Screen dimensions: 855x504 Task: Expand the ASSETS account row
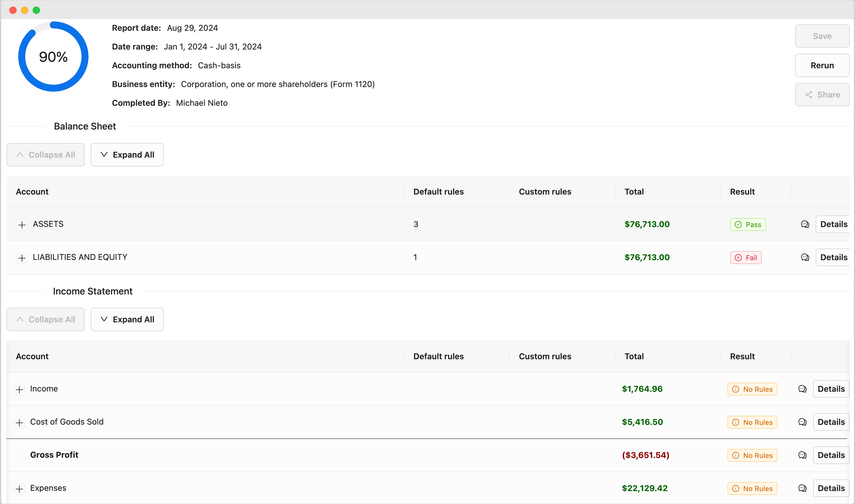22,224
